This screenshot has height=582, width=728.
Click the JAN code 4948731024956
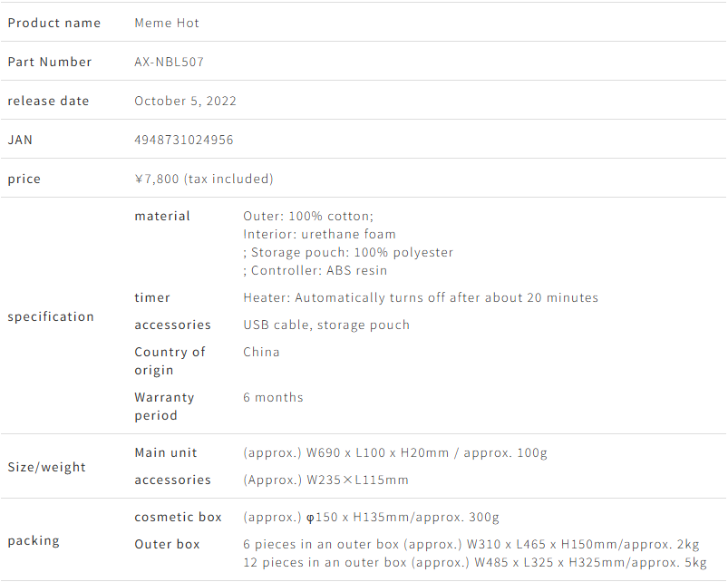click(x=184, y=140)
